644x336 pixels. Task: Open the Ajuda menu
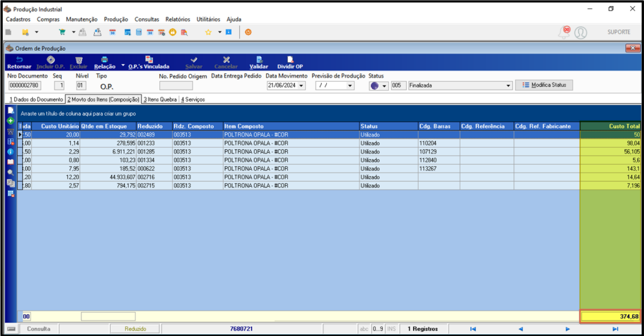(x=234, y=20)
